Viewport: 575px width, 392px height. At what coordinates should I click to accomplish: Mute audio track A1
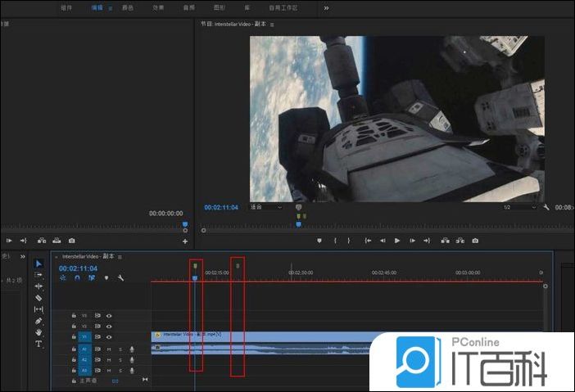tap(109, 349)
